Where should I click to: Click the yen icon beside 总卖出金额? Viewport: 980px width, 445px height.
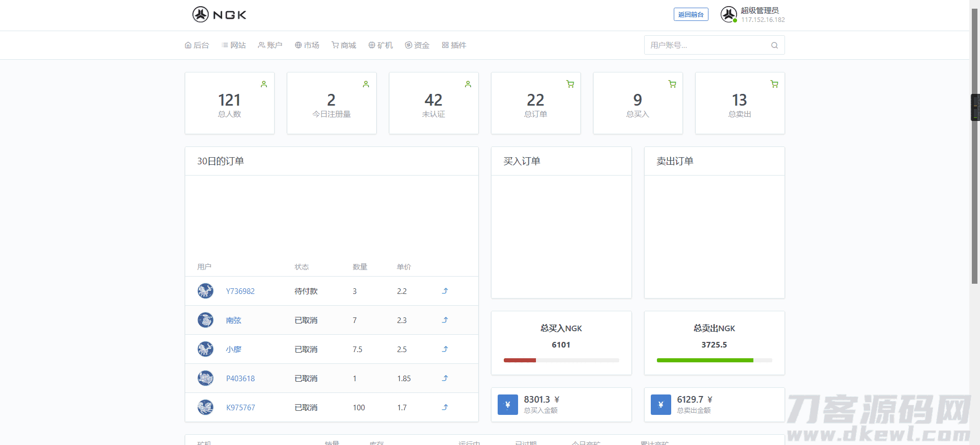[x=660, y=405]
